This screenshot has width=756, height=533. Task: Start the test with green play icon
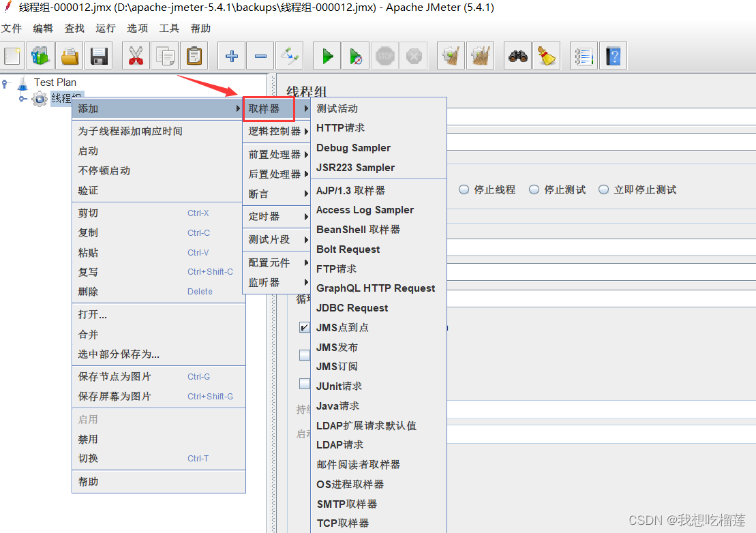click(x=327, y=56)
